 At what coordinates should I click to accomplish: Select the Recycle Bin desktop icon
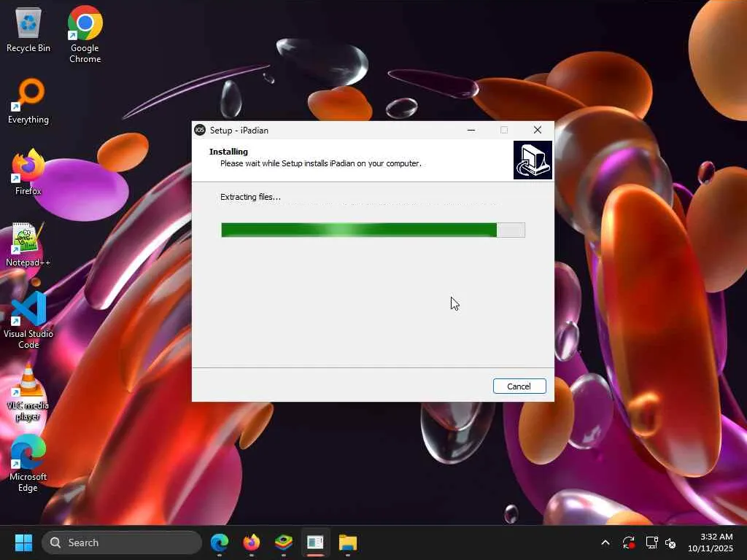click(28, 30)
